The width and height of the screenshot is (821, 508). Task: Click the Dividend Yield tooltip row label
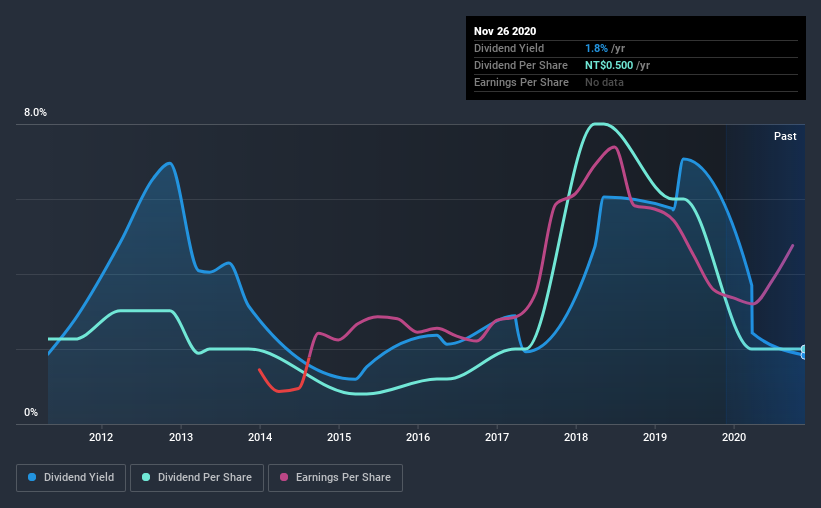point(509,48)
